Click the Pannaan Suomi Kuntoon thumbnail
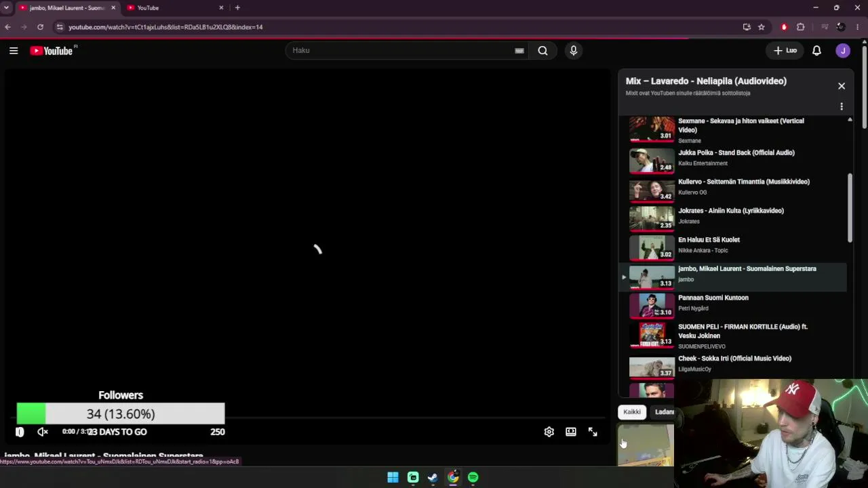 click(652, 306)
